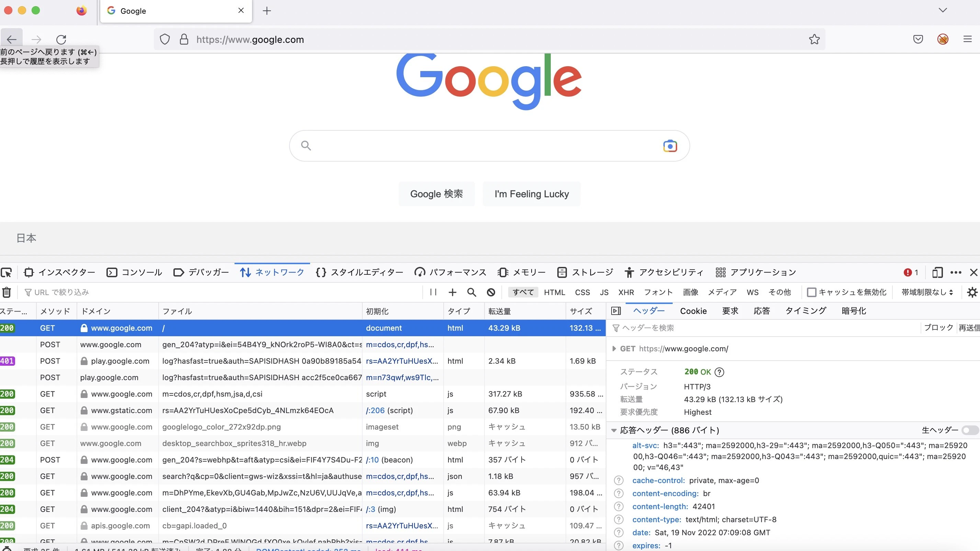Open Firefox hamburger application menu
The image size is (980, 551).
967,39
